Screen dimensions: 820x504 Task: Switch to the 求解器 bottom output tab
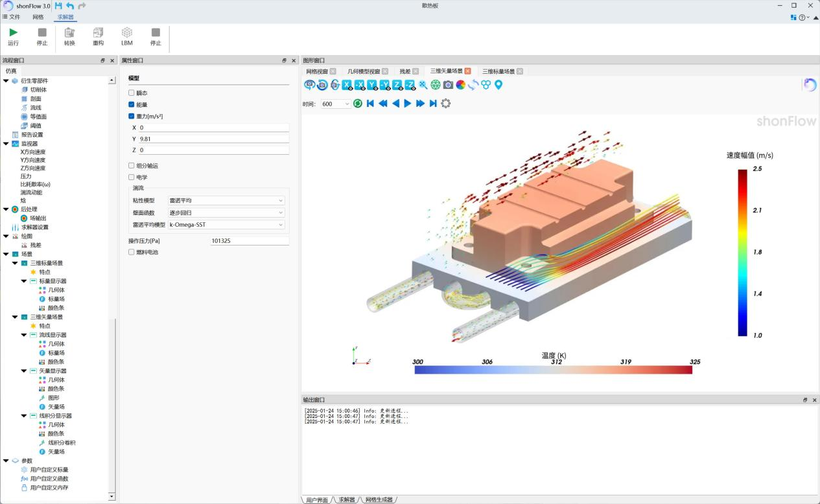point(347,499)
